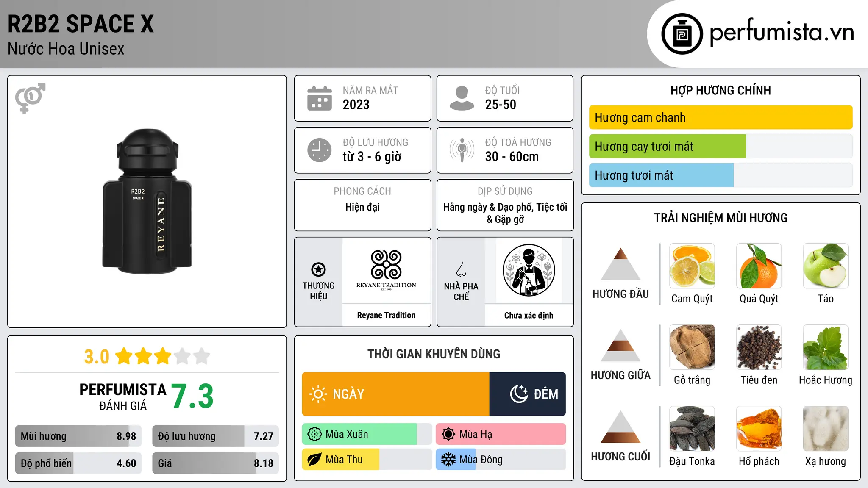Click the perfumista.vn perfume bottle logo icon
The width and height of the screenshot is (868, 488).
[x=682, y=34]
